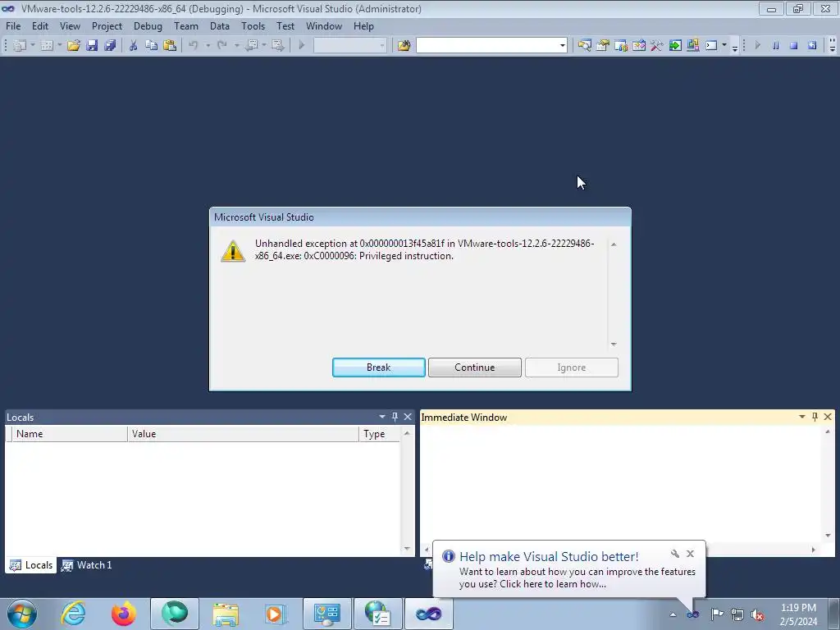The image size is (840, 630).
Task: Open the Locals window position dropdown
Action: pyautogui.click(x=382, y=417)
